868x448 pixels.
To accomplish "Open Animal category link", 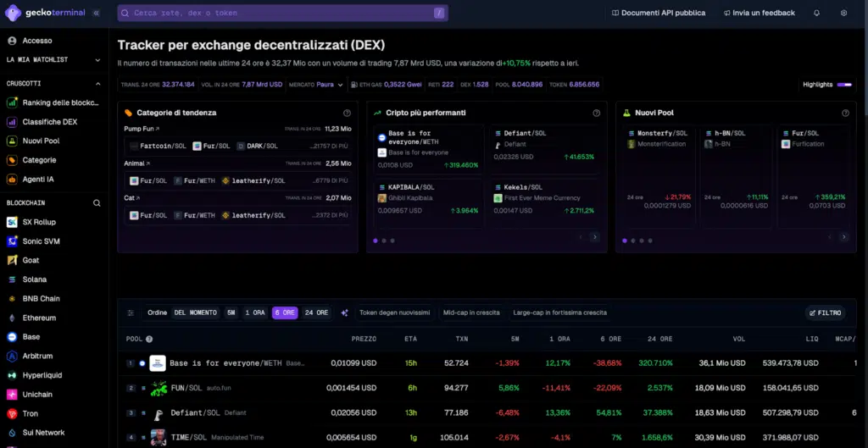I will pyautogui.click(x=136, y=163).
